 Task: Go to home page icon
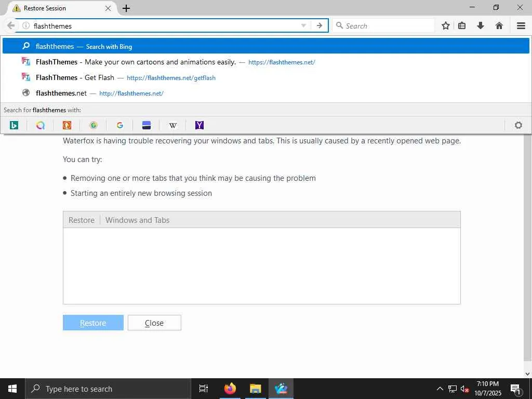coord(499,26)
